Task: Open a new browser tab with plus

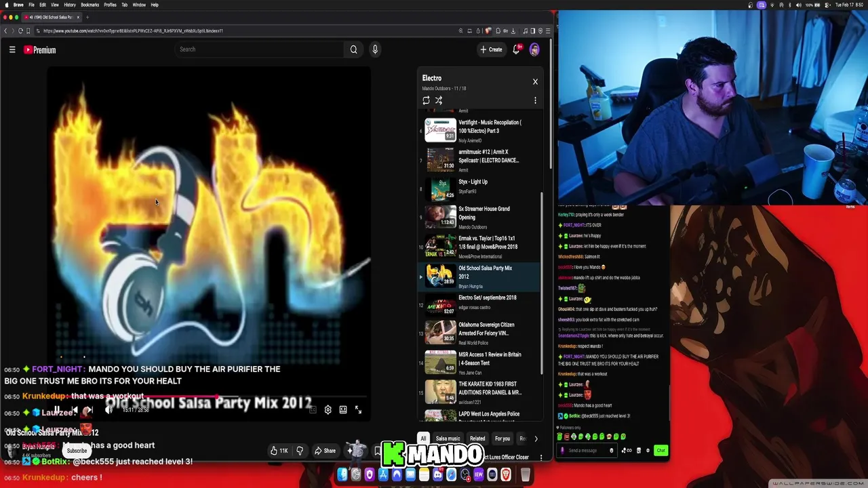Action: click(x=87, y=17)
